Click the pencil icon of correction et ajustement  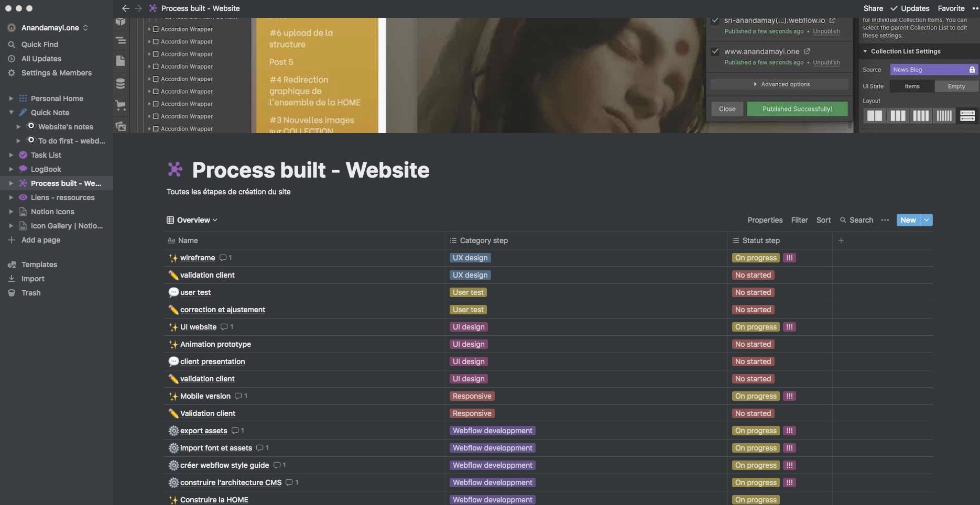(x=173, y=310)
